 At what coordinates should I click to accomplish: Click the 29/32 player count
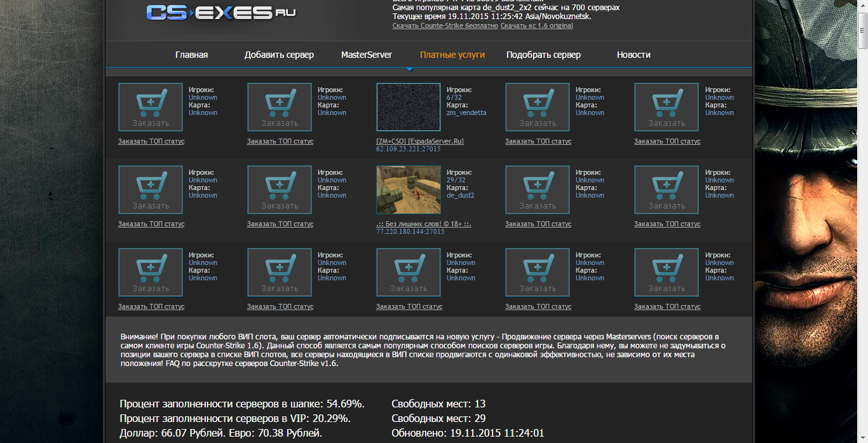tap(456, 180)
